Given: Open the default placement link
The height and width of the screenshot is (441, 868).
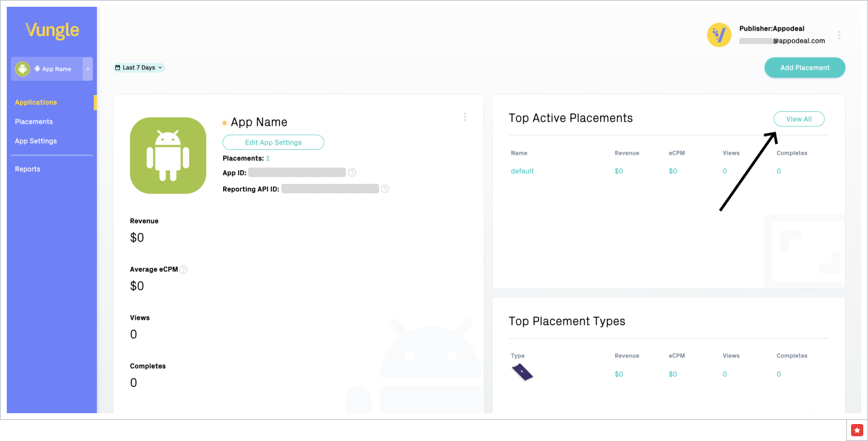Looking at the screenshot, I should 522,171.
